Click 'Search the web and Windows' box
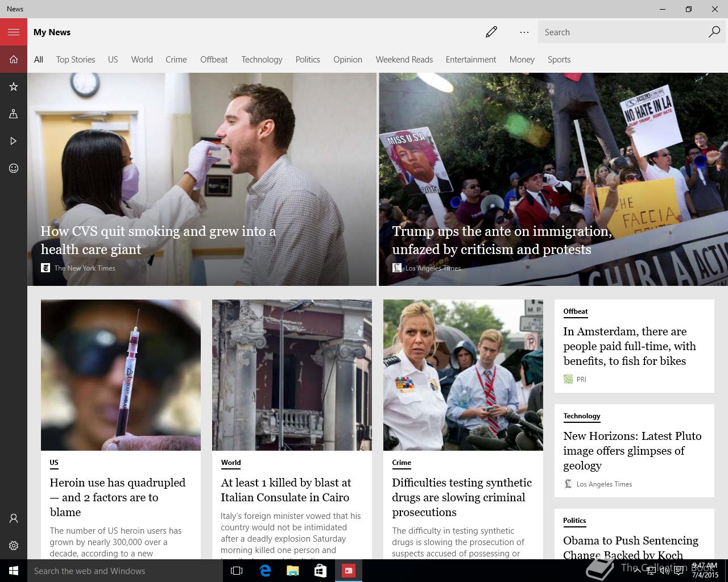728x582 pixels. click(x=125, y=571)
